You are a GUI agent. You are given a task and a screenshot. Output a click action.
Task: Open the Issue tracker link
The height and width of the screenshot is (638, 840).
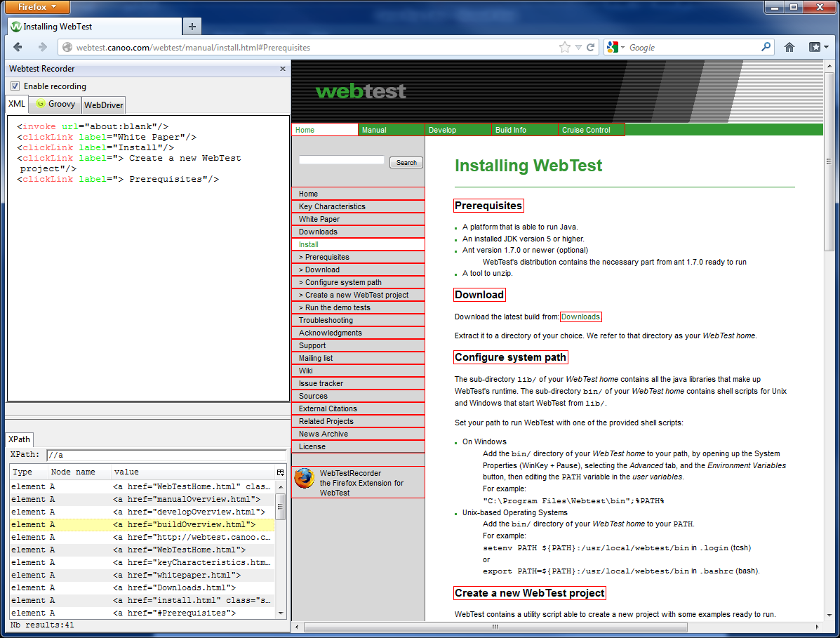359,383
